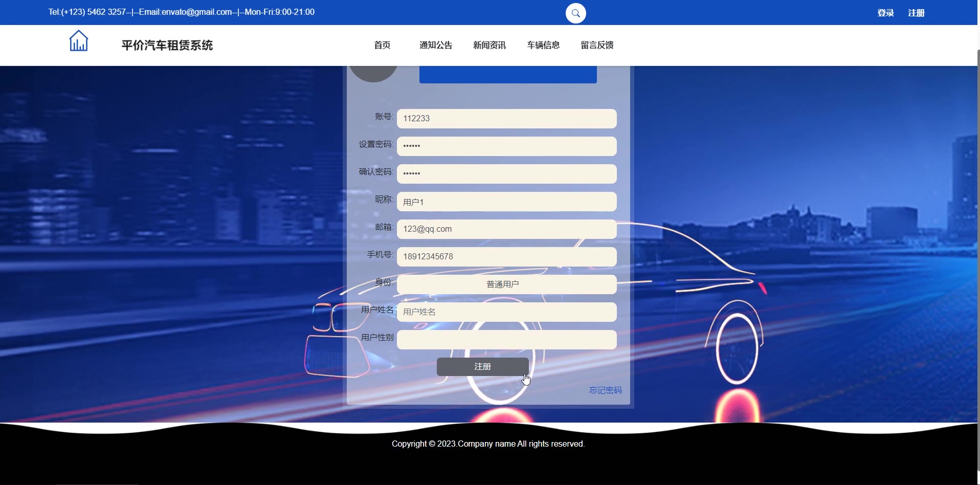Viewport: 980px width, 485px height.
Task: Click the Copyright 2023 footer text
Action: tap(488, 444)
